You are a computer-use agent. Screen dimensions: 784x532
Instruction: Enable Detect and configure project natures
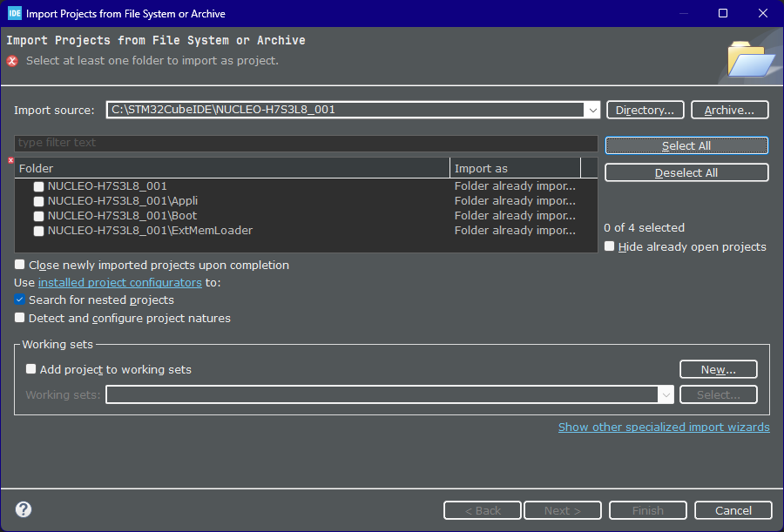coord(19,318)
